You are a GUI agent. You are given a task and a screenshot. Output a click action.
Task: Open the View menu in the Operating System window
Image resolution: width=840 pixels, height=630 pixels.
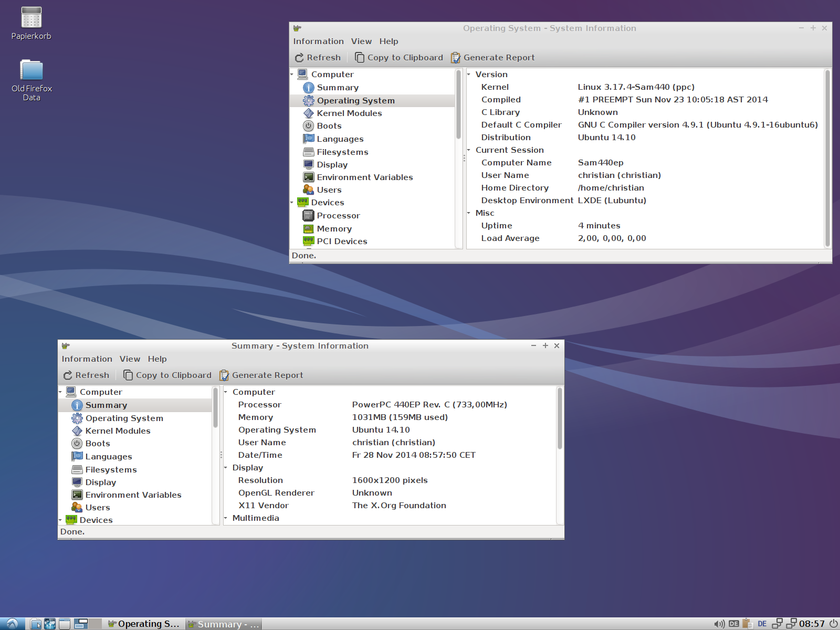point(361,41)
